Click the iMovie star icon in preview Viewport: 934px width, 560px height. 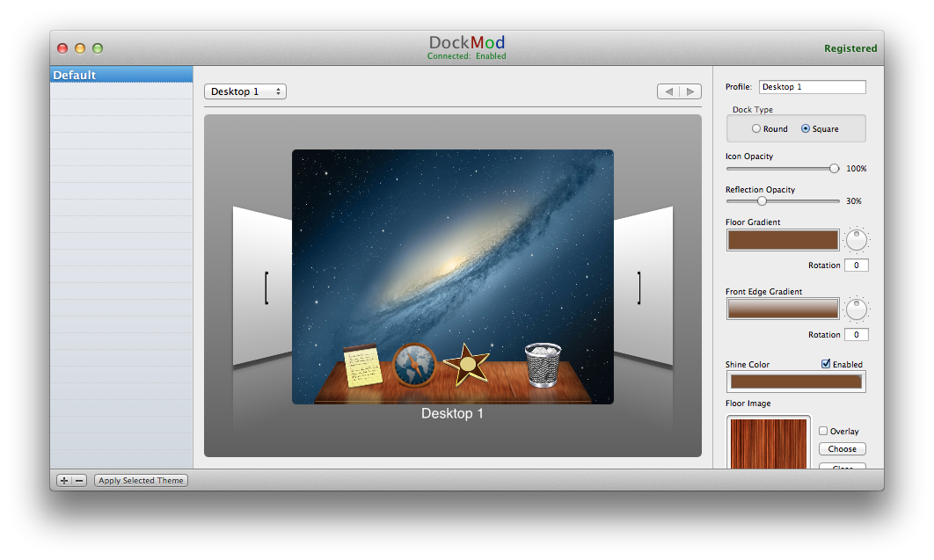click(x=466, y=364)
